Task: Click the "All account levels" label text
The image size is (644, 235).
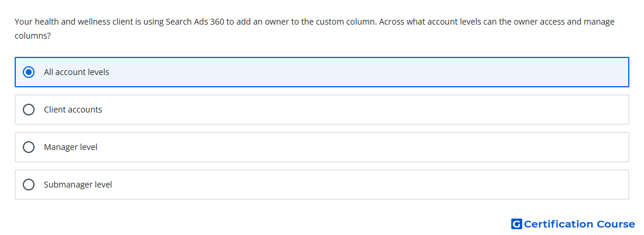Action: (x=76, y=72)
